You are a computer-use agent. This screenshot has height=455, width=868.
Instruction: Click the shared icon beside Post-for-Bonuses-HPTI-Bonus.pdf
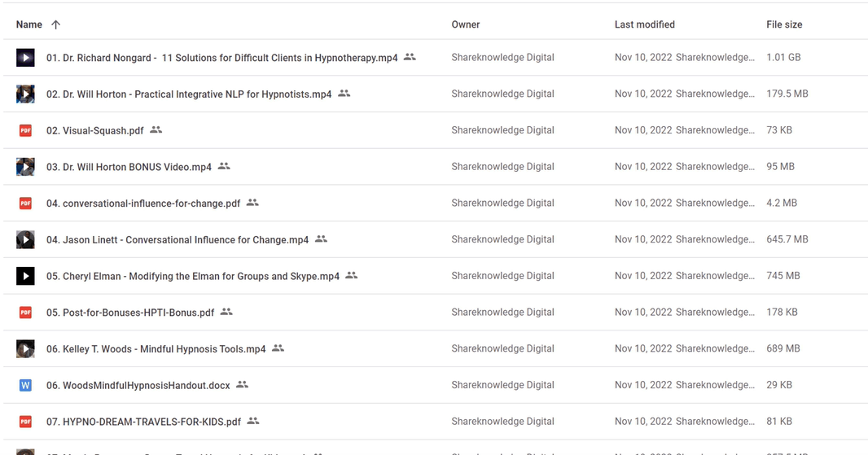tap(227, 312)
